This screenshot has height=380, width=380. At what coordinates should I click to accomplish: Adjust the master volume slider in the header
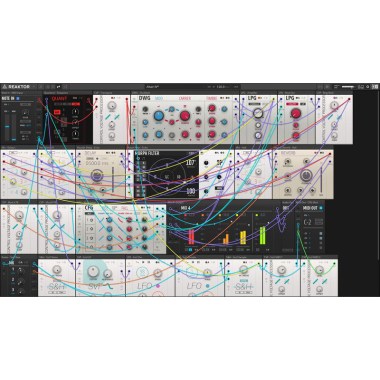click(348, 87)
